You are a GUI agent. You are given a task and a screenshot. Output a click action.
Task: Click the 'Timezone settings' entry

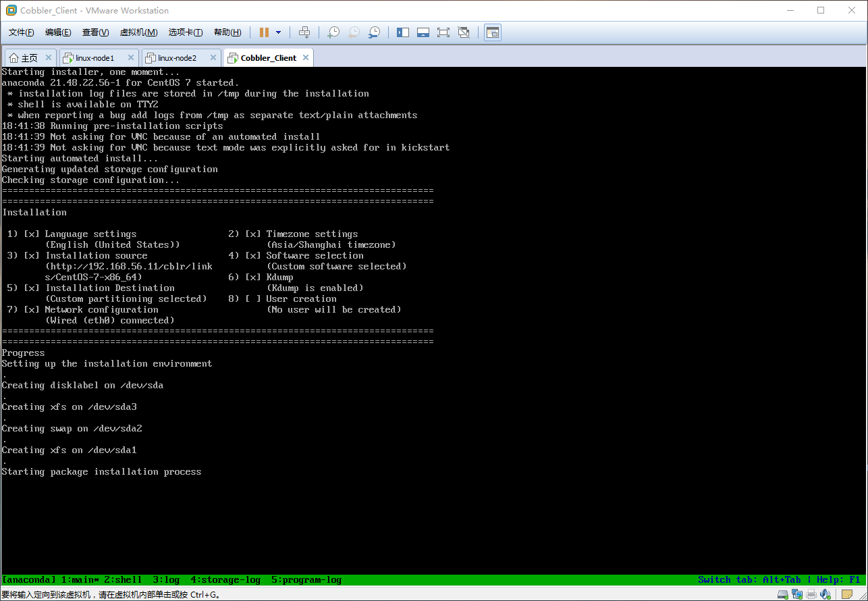[x=312, y=234]
